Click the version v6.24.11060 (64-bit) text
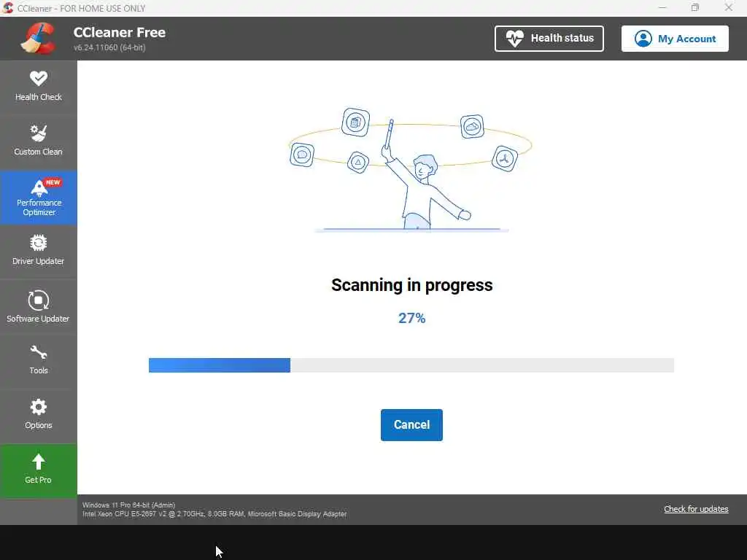Viewport: 747px width, 560px height. pyautogui.click(x=109, y=47)
